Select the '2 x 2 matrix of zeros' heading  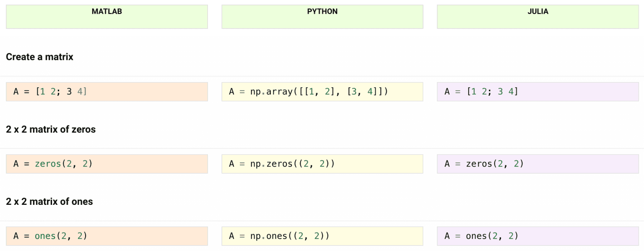pos(51,129)
